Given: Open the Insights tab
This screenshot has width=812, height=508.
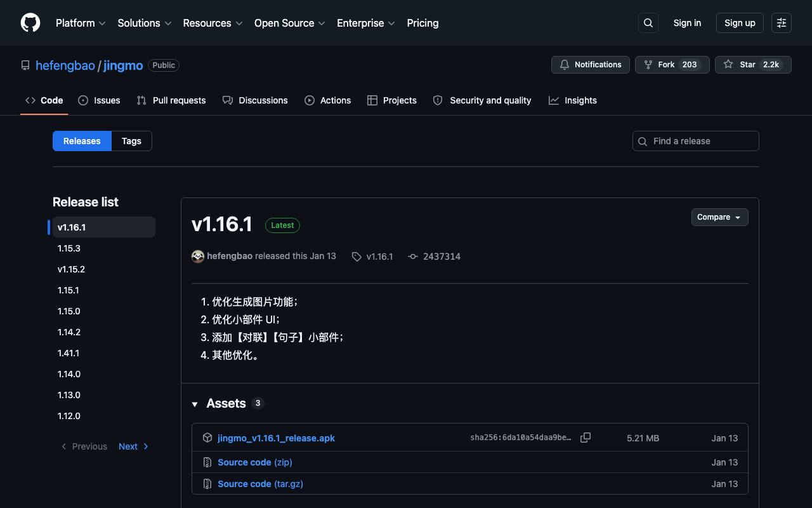Looking at the screenshot, I should click(573, 100).
